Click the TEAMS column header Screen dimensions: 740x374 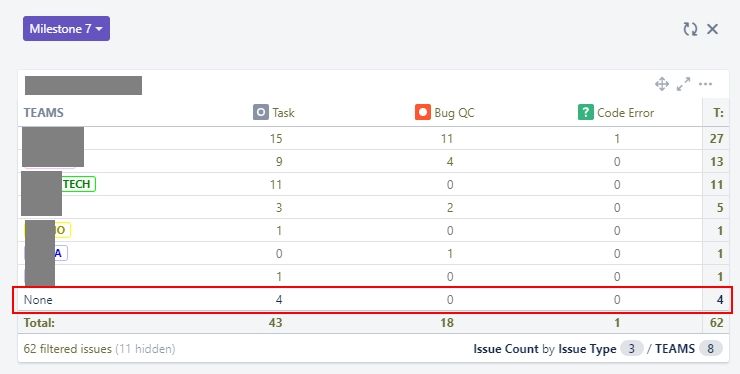(44, 113)
